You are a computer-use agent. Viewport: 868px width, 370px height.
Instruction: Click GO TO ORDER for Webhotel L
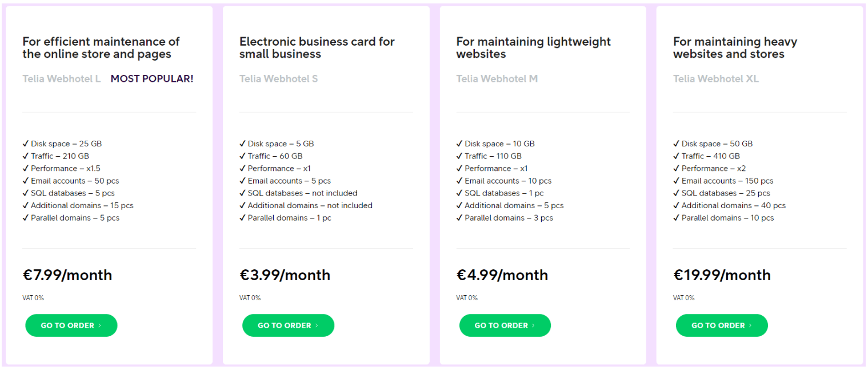click(71, 325)
